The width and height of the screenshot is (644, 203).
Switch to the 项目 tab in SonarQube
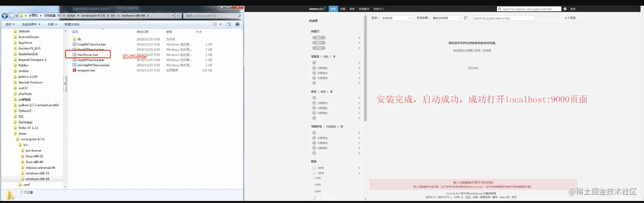pyautogui.click(x=333, y=9)
